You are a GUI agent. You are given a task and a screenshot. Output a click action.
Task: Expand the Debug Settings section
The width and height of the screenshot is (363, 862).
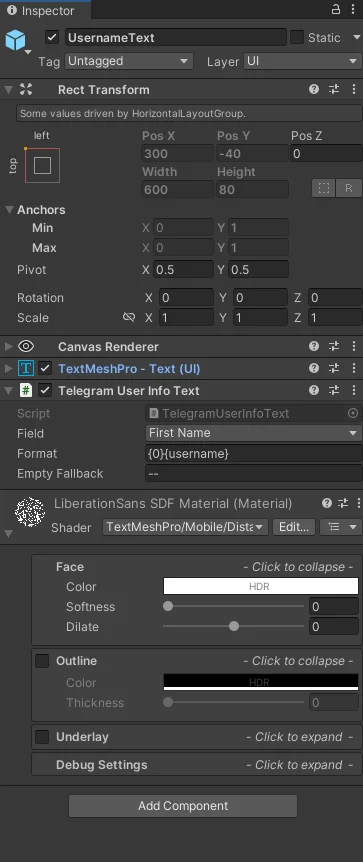[x=196, y=765]
